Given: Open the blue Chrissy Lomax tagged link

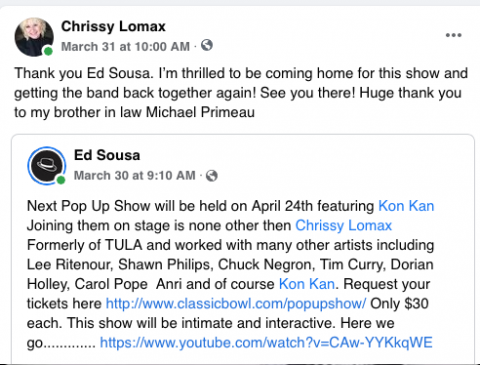Looking at the screenshot, I should click(x=344, y=225).
